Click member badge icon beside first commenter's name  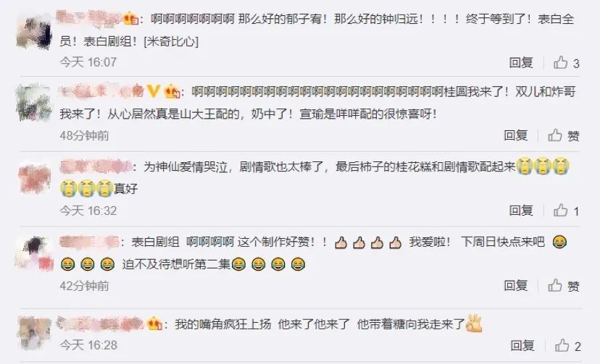pos(131,18)
